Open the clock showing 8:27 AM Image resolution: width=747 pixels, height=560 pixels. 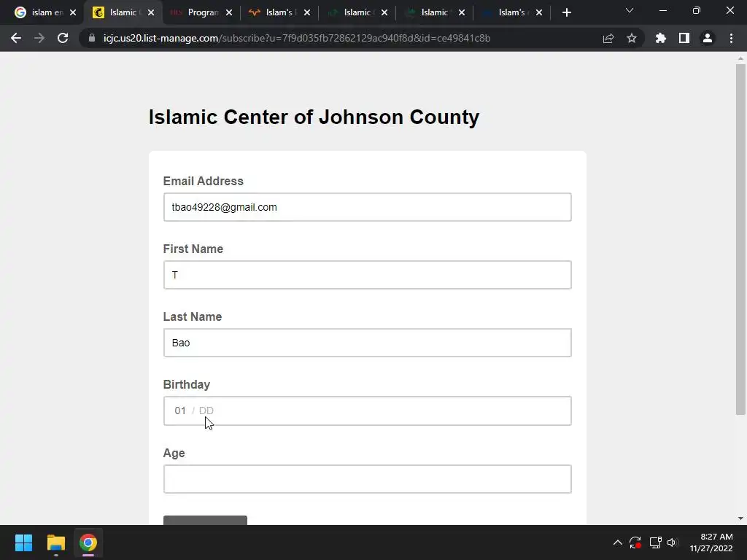[x=711, y=542]
